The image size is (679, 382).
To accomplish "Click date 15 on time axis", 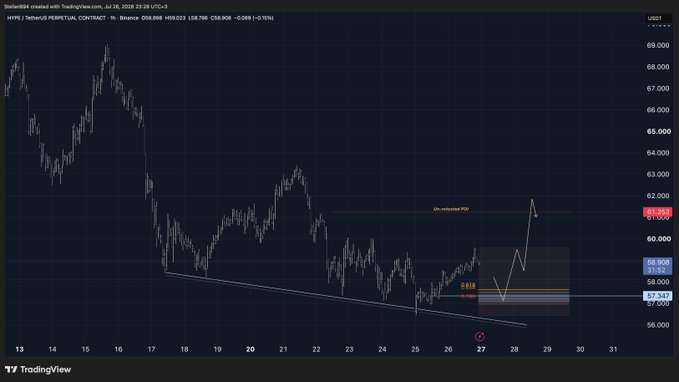I will [x=85, y=349].
